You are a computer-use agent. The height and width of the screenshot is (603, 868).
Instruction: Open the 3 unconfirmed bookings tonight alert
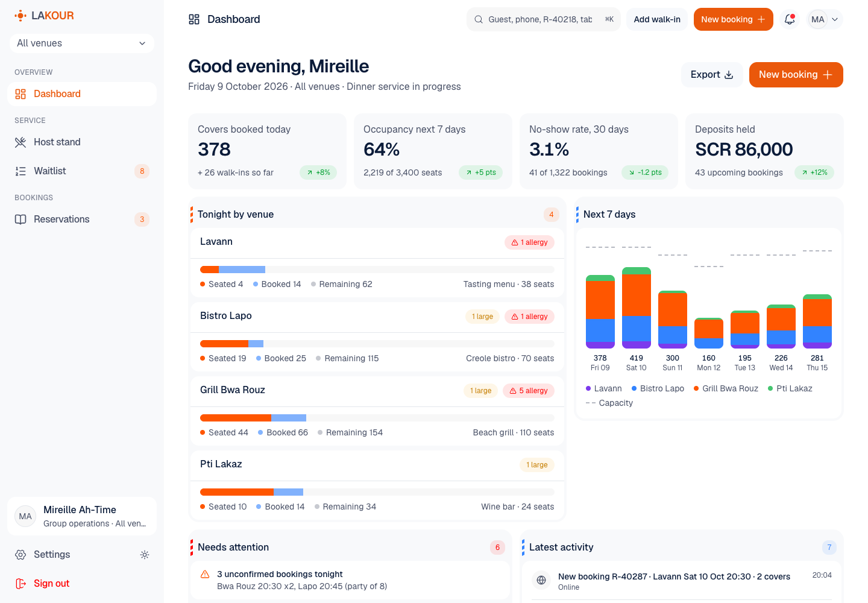(x=350, y=580)
